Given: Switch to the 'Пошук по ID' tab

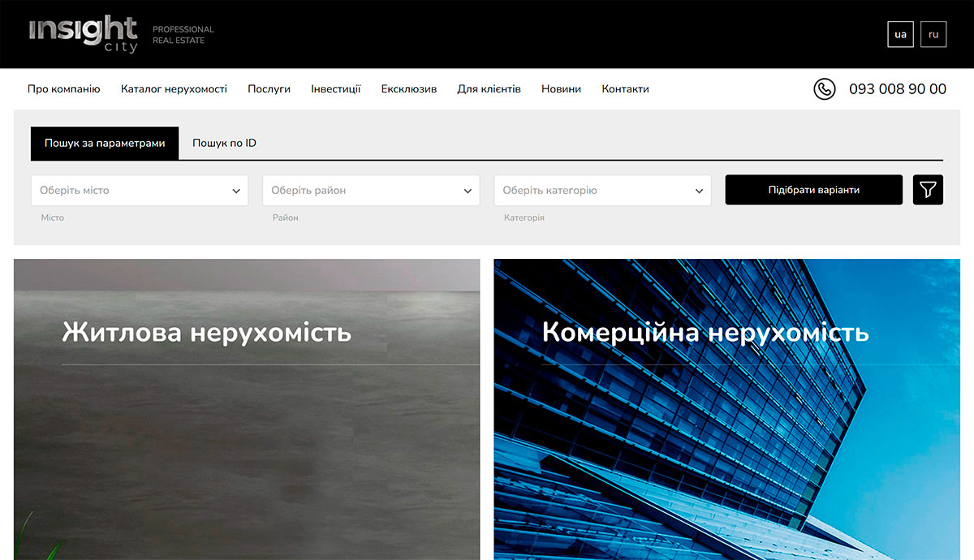Looking at the screenshot, I should click(x=224, y=143).
